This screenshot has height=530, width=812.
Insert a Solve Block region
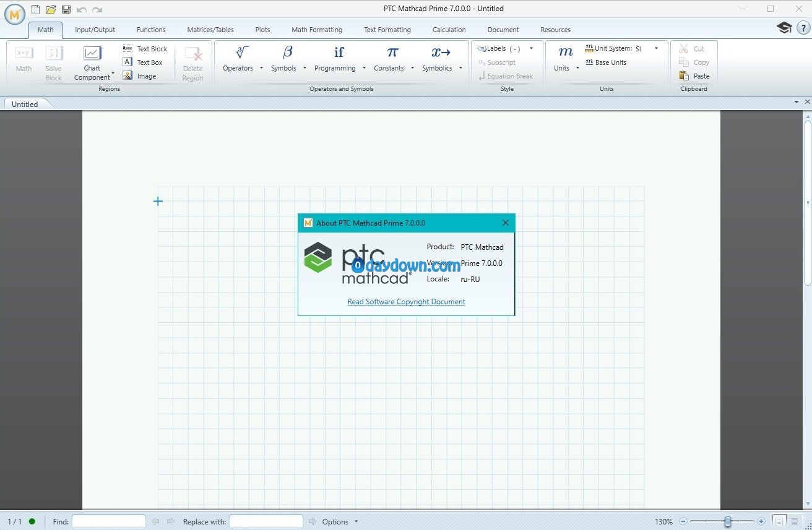tap(54, 63)
